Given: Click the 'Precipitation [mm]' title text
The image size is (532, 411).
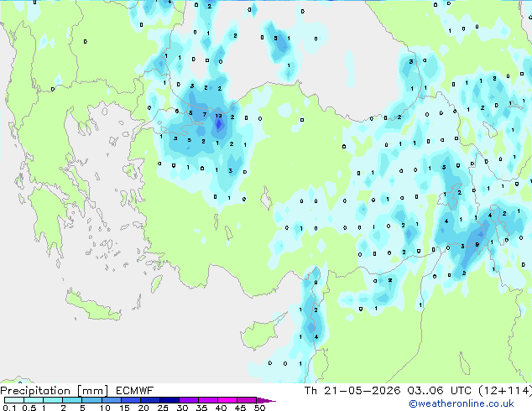Looking at the screenshot, I should tap(54, 391).
